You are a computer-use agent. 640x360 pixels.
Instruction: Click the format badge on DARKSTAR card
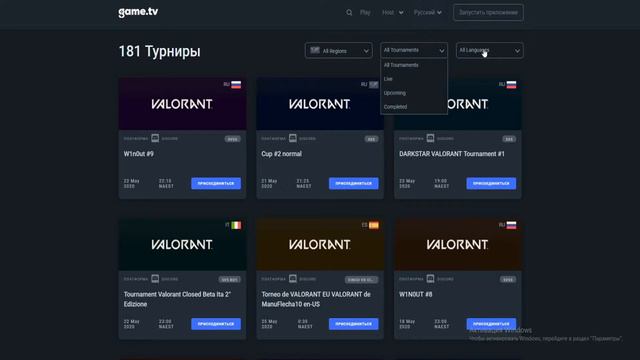click(509, 139)
